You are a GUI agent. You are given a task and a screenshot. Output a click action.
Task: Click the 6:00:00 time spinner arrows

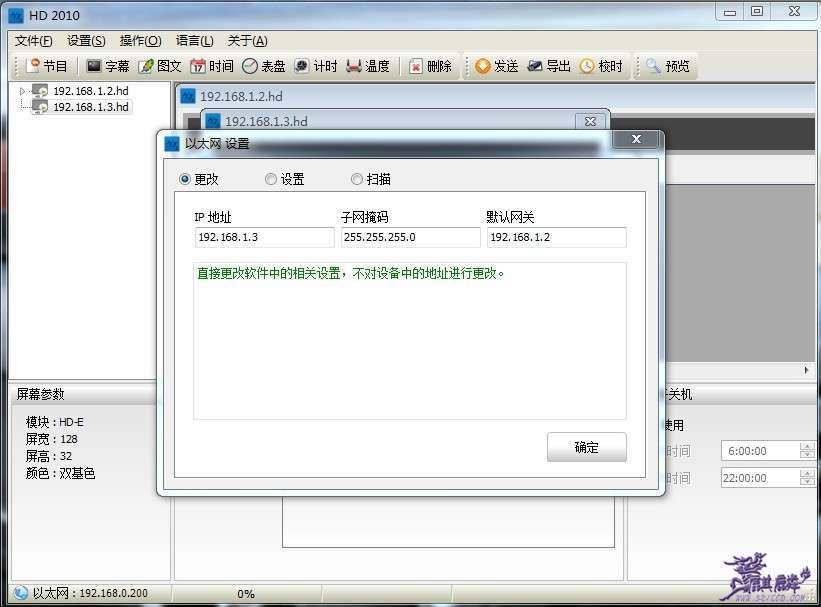[x=807, y=451]
